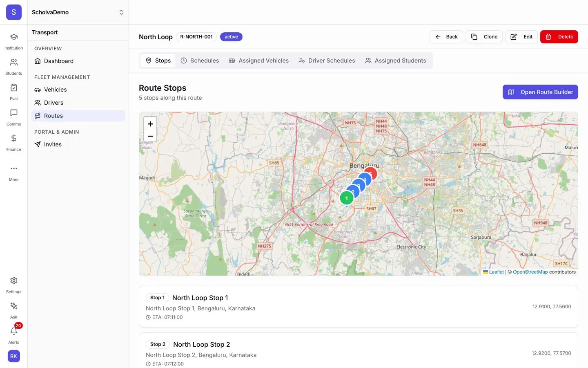Select the North Loop Stop 1 title
Screen dimensions: 588x368
(x=200, y=298)
